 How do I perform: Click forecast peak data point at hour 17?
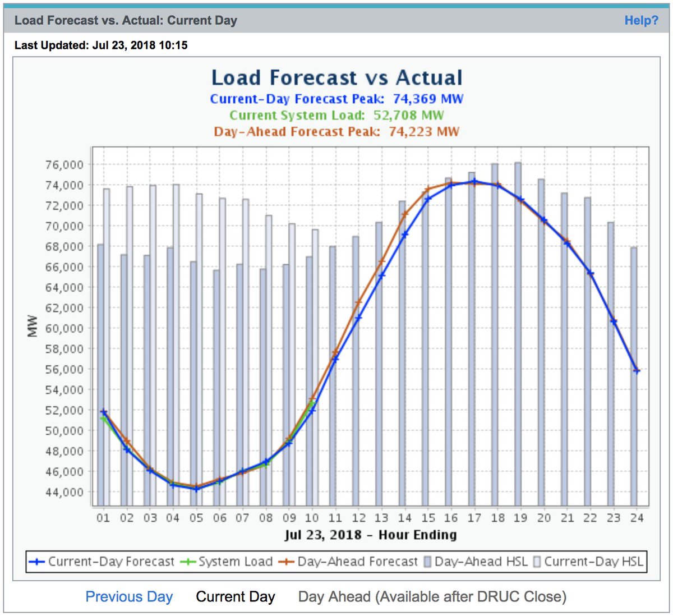pyautogui.click(x=474, y=181)
